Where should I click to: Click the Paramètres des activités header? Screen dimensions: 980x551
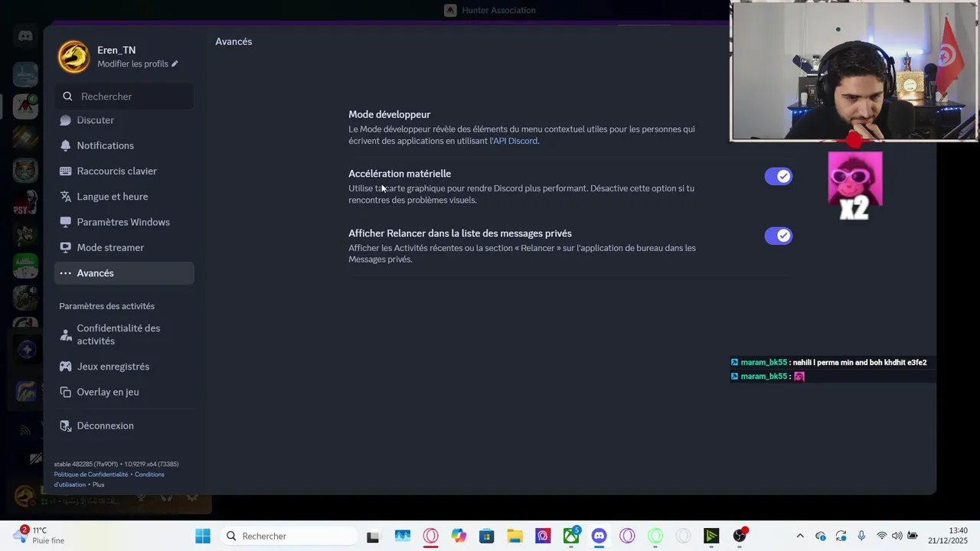(x=107, y=306)
